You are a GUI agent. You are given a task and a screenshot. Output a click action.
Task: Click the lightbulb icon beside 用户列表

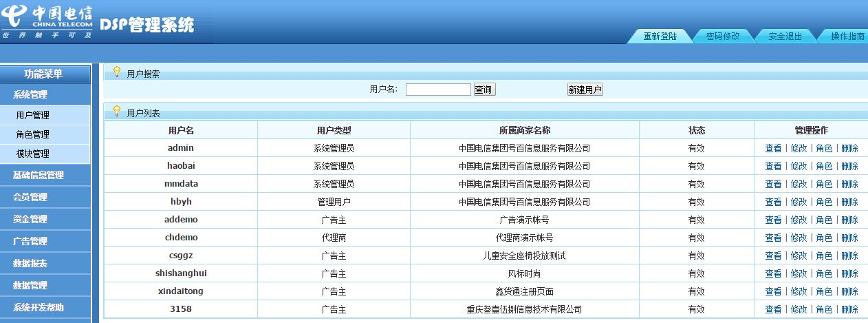(117, 112)
